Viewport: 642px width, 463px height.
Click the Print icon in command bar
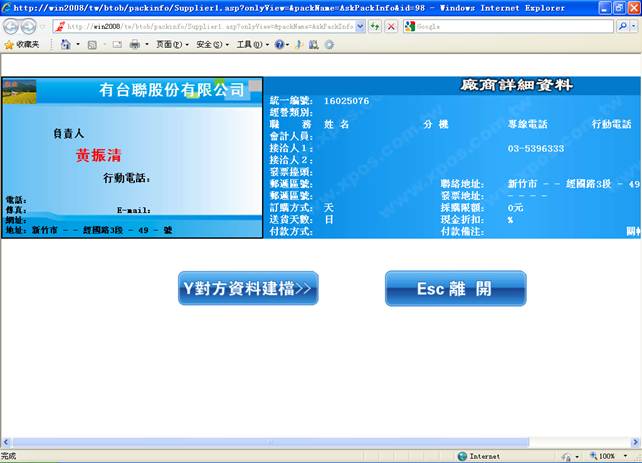point(134,45)
